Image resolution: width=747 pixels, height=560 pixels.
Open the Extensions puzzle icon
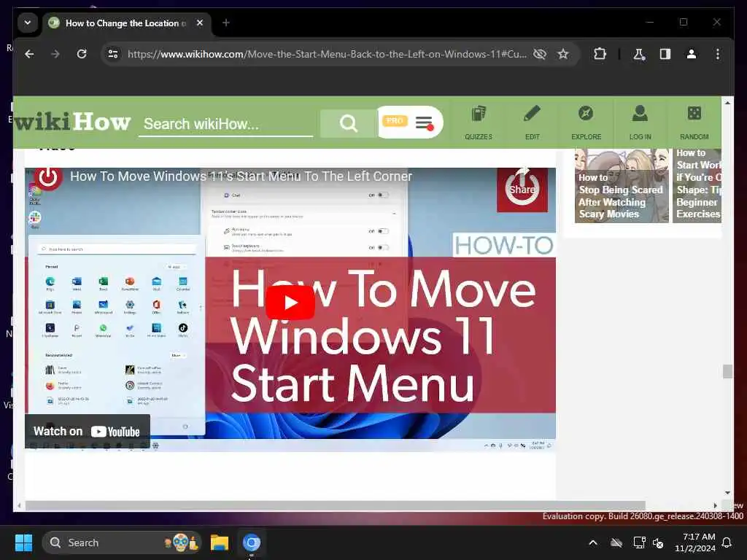pyautogui.click(x=600, y=54)
